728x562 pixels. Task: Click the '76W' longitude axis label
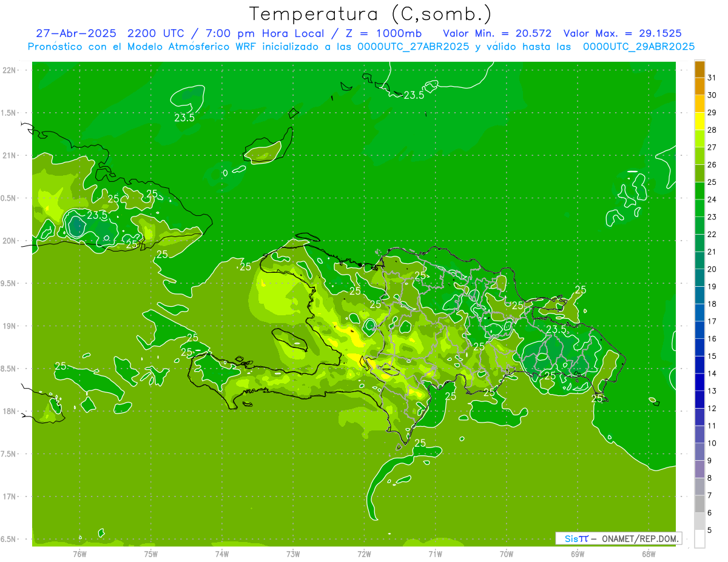coord(79,554)
